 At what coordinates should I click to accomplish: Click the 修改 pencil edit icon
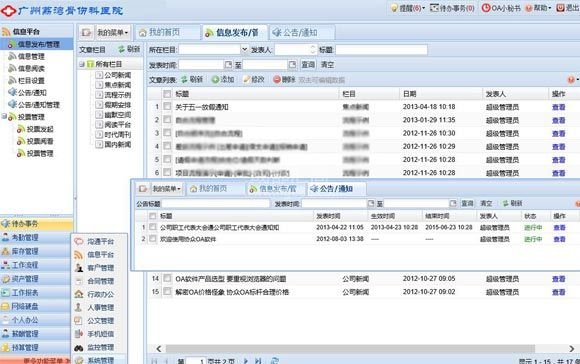point(246,80)
